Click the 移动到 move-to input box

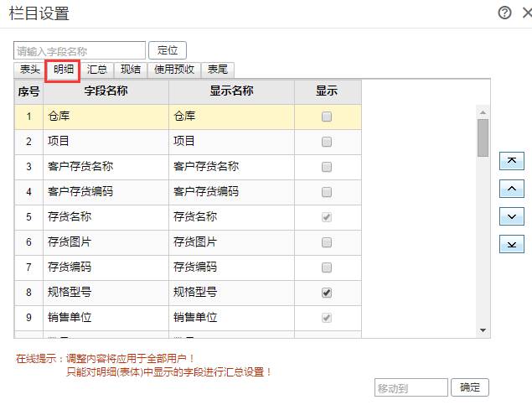pos(411,387)
